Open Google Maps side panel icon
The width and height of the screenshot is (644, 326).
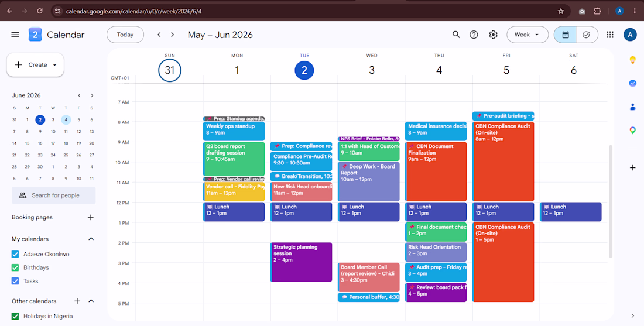point(632,131)
